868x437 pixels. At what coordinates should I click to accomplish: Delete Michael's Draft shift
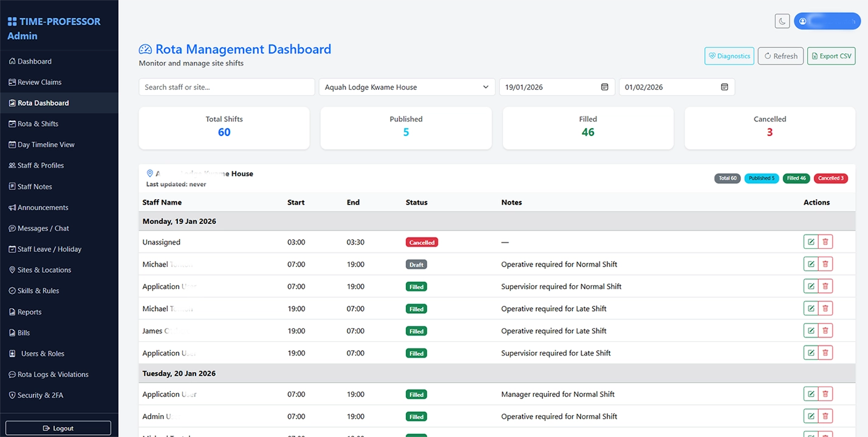825,263
